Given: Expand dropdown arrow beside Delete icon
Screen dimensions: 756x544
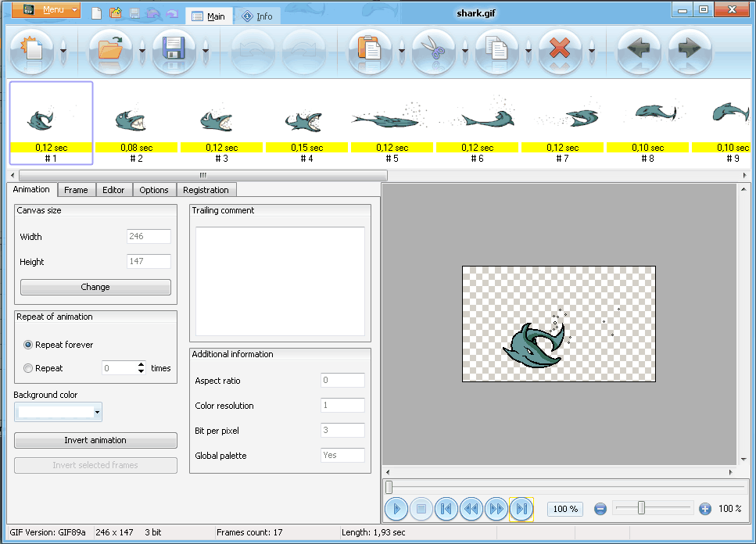Looking at the screenshot, I should [592, 50].
